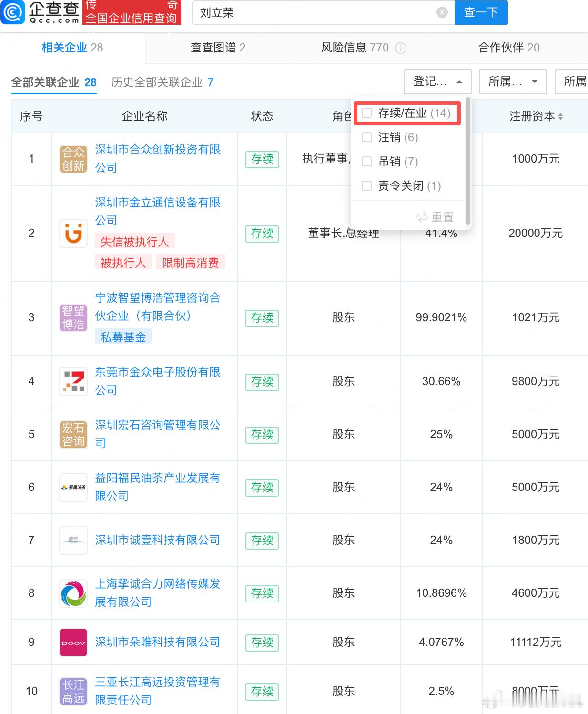Check the 注销 (6) checkbox

[x=366, y=137]
